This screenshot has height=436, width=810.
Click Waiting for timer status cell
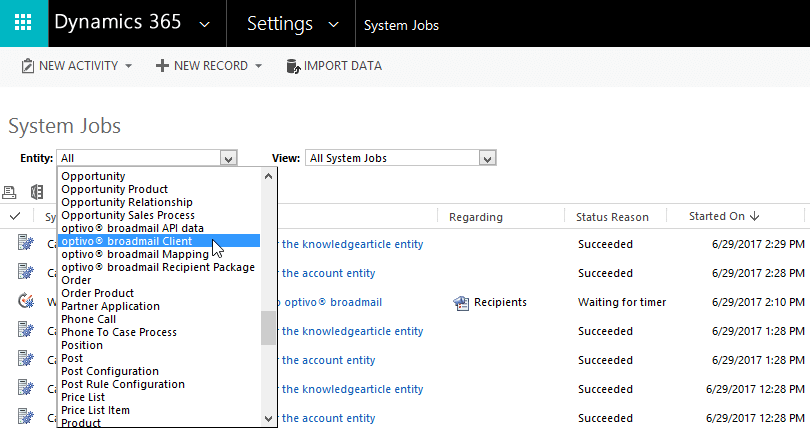pyautogui.click(x=622, y=302)
